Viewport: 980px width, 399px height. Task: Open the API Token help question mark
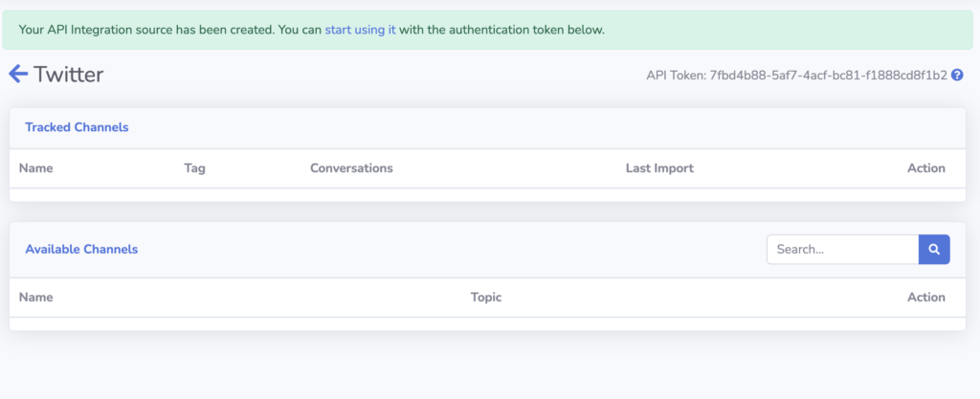coord(957,76)
